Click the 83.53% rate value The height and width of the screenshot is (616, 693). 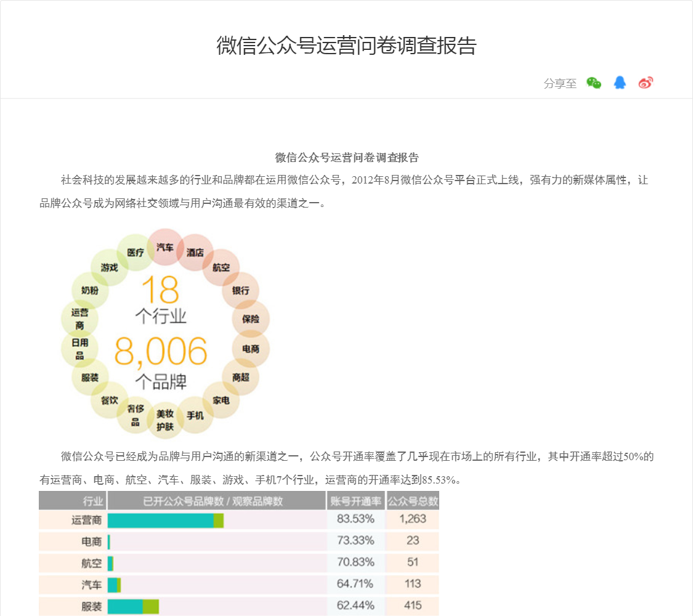(x=356, y=519)
